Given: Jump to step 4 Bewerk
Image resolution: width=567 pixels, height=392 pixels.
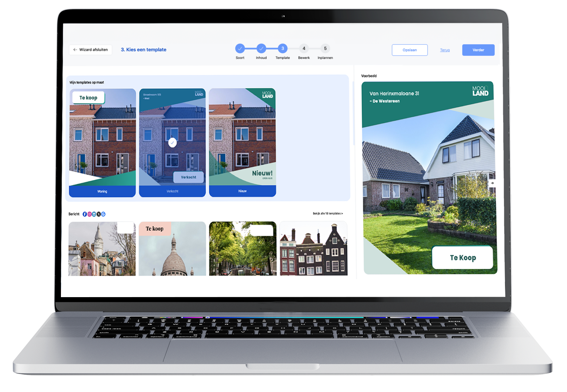Looking at the screenshot, I should (x=304, y=48).
